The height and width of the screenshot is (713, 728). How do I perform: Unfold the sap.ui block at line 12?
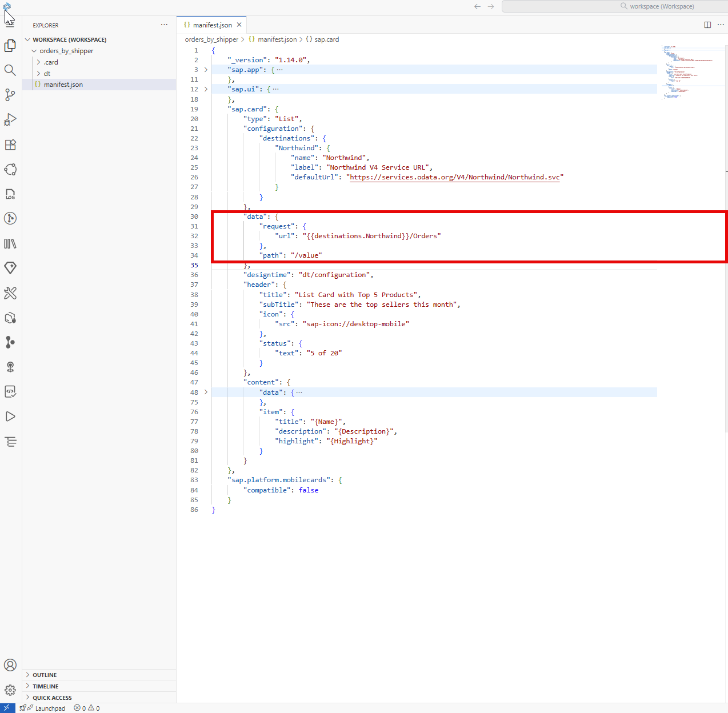pyautogui.click(x=206, y=89)
